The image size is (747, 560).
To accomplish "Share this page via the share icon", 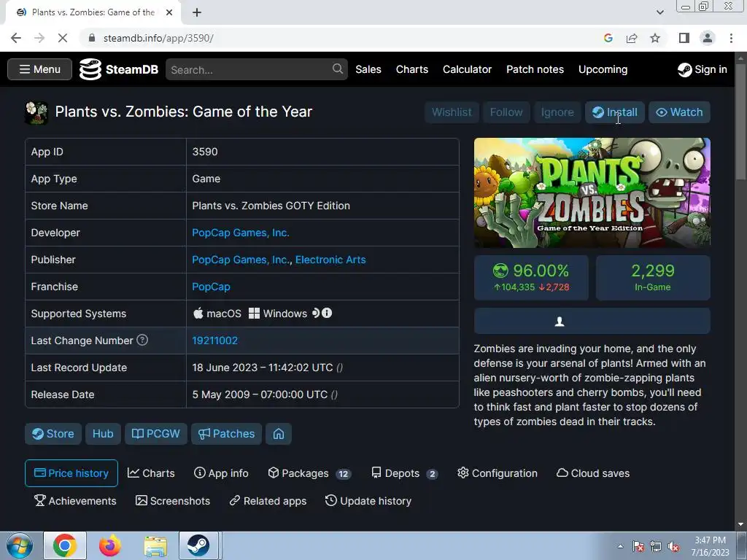I will [x=632, y=38].
